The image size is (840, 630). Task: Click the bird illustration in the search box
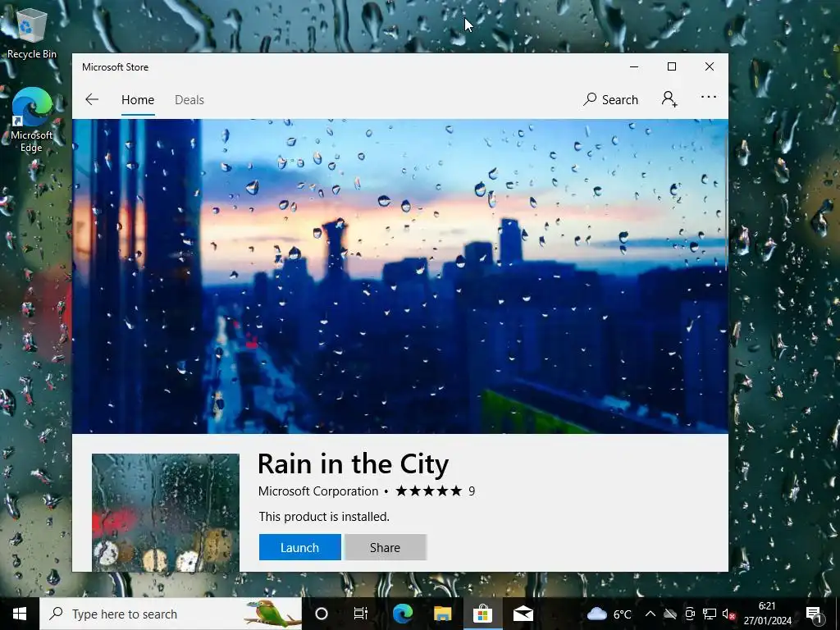point(272,614)
